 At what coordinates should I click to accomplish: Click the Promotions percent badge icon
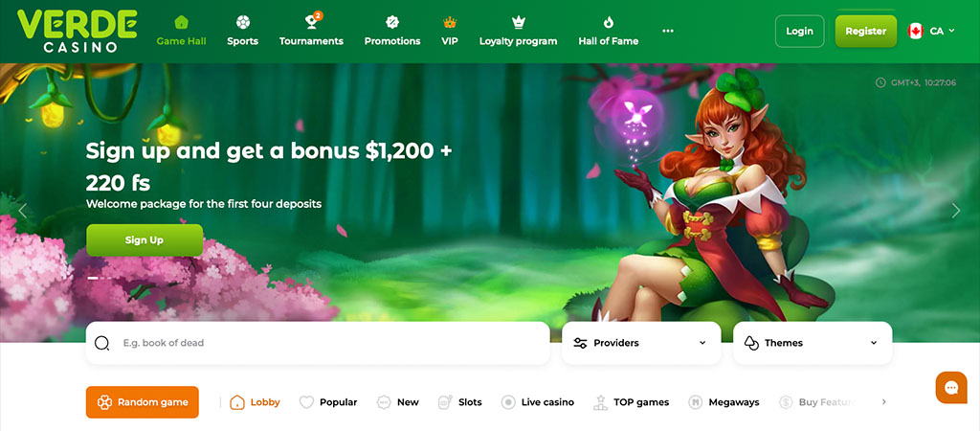(391, 23)
